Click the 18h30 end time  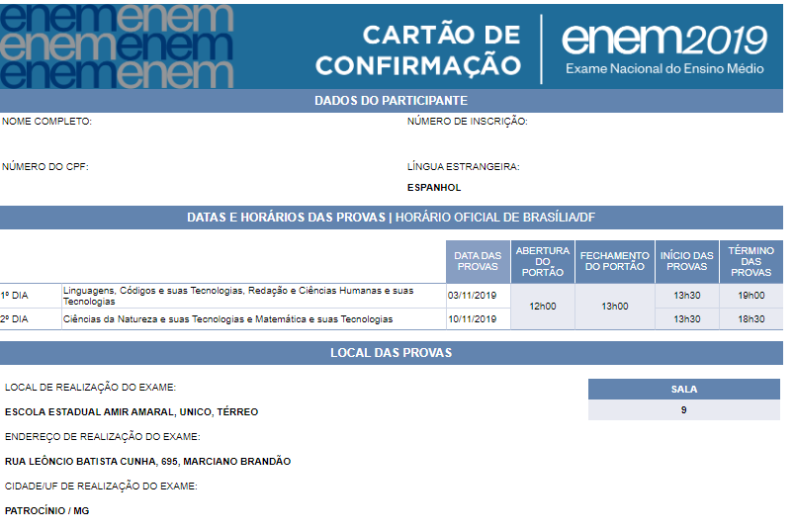tap(751, 319)
